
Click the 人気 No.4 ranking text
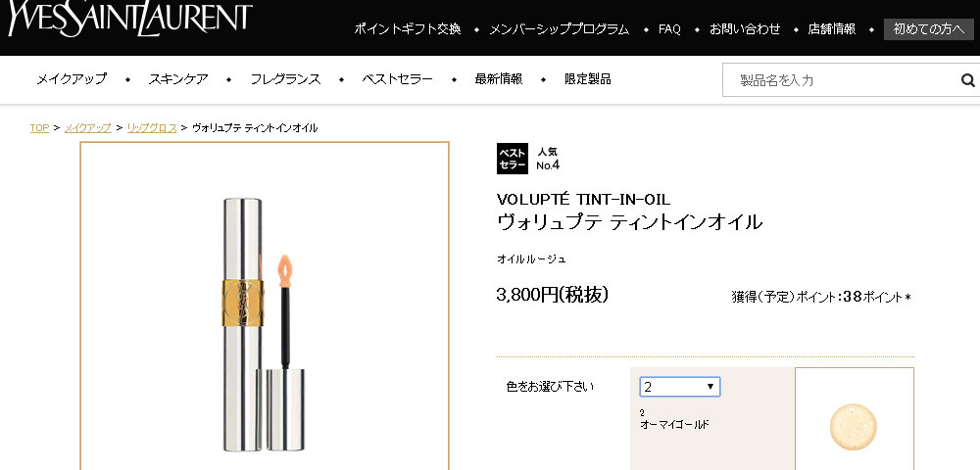[x=548, y=159]
